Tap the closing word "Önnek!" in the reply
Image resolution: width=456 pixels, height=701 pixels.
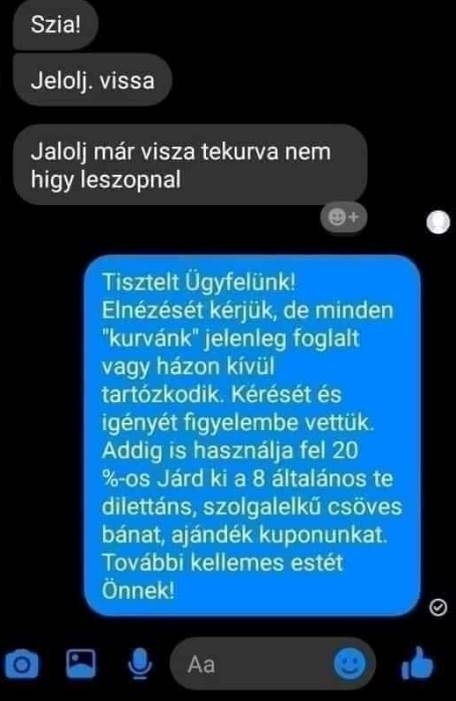pyautogui.click(x=138, y=591)
